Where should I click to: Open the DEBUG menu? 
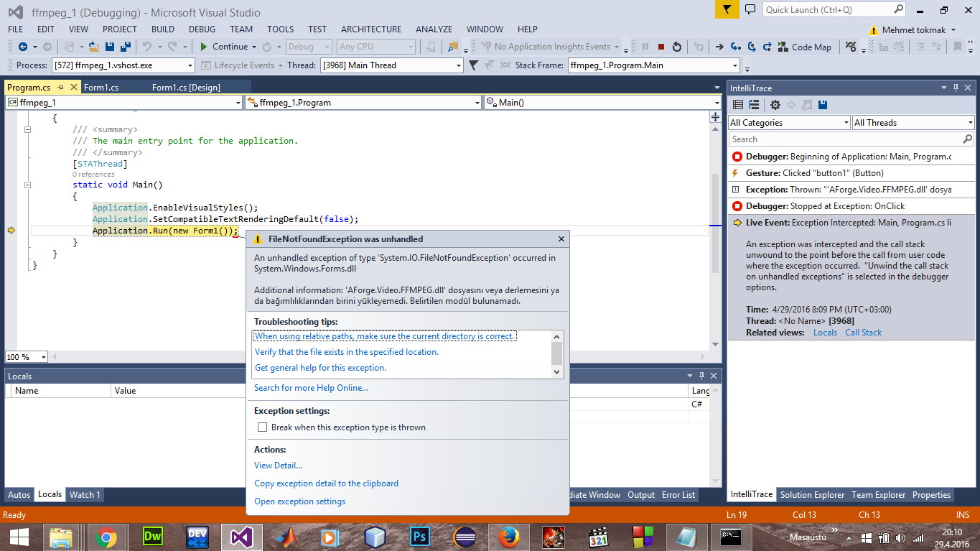pyautogui.click(x=202, y=29)
